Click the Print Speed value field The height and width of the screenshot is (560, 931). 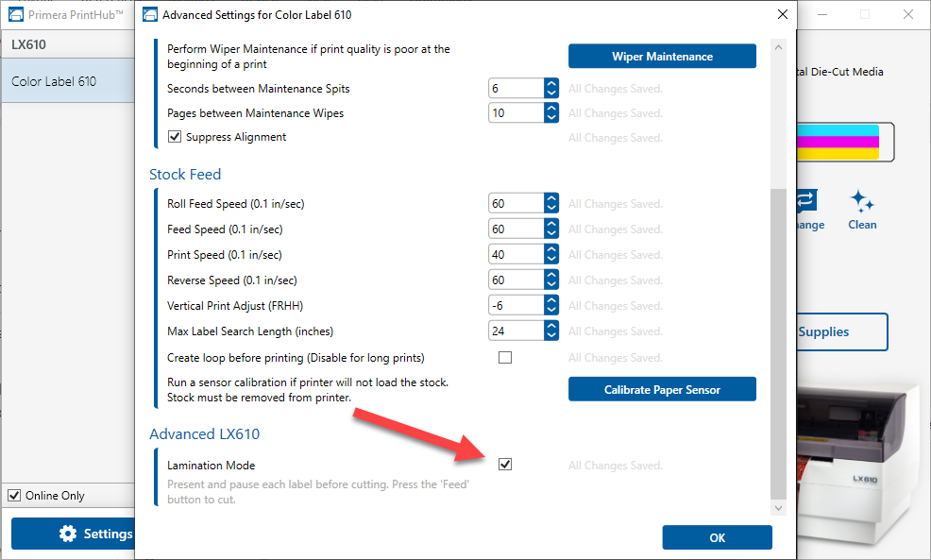(x=516, y=255)
